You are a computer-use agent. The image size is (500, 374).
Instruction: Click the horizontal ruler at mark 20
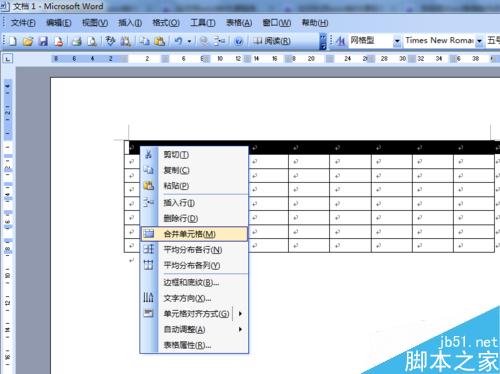pyautogui.click(x=311, y=59)
